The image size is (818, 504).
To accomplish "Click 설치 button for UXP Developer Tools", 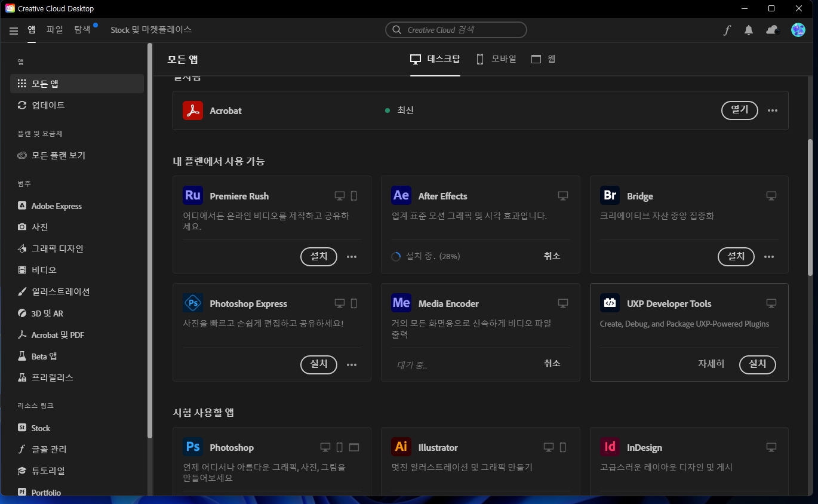I will click(758, 364).
